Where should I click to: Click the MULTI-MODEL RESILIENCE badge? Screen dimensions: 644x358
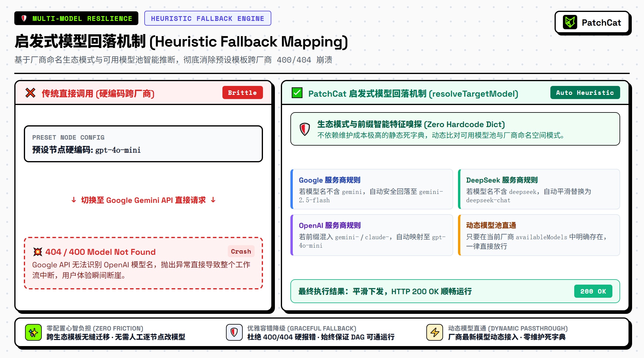coord(76,18)
